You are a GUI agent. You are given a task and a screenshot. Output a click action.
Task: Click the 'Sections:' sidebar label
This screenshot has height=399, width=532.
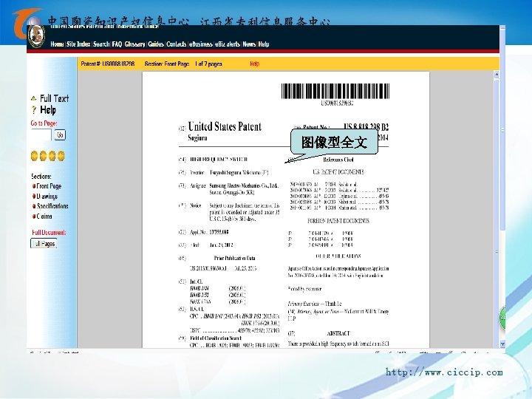41,177
